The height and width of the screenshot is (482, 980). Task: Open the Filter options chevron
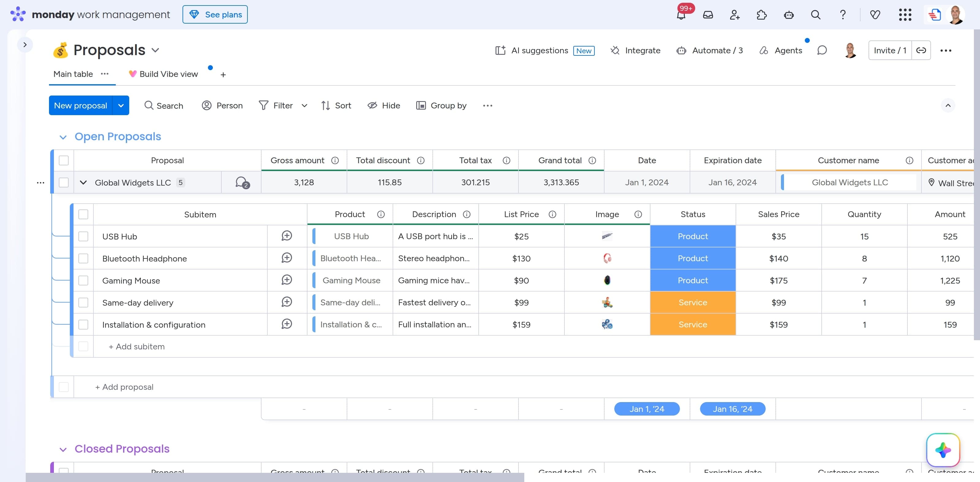(x=304, y=105)
